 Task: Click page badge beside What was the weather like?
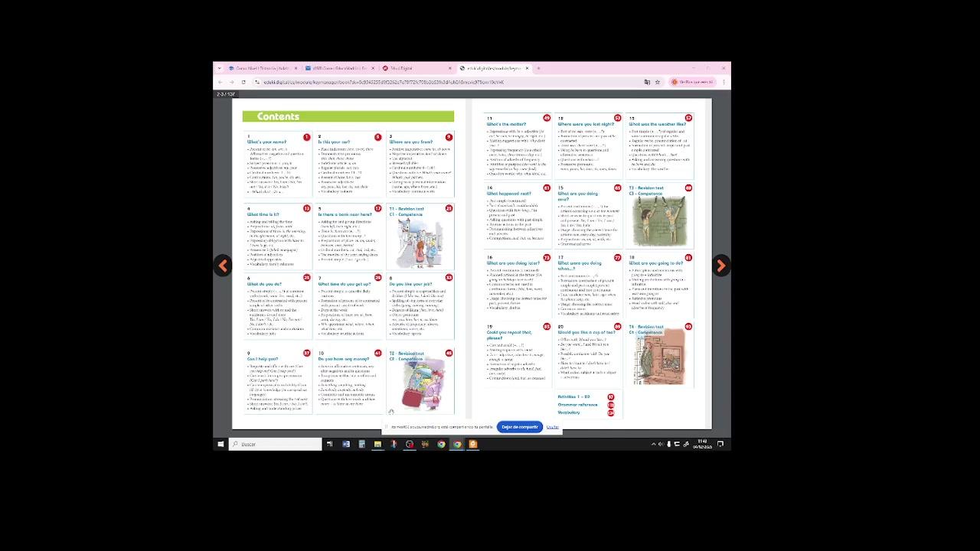tap(688, 118)
